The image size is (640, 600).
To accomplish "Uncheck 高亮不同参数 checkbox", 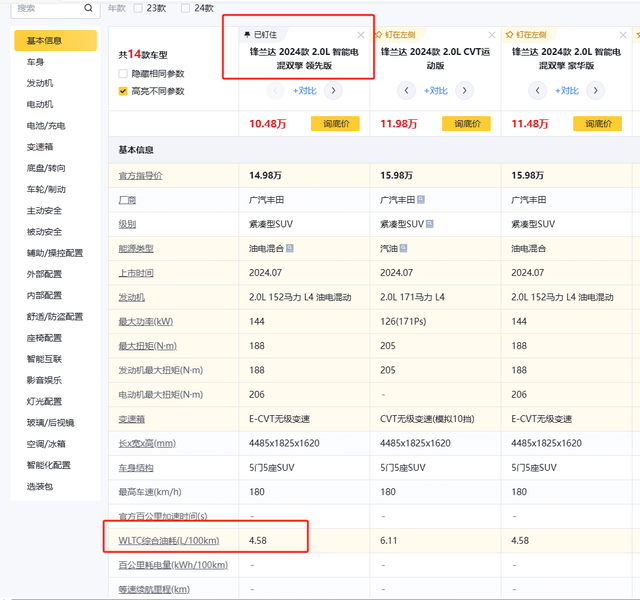I will (x=123, y=91).
